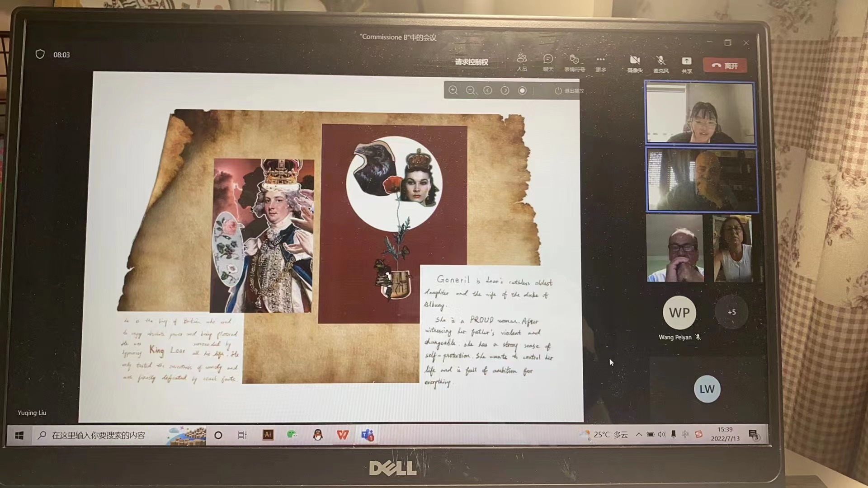Toggle the 摄像头 camera on
The image size is (868, 488).
635,64
